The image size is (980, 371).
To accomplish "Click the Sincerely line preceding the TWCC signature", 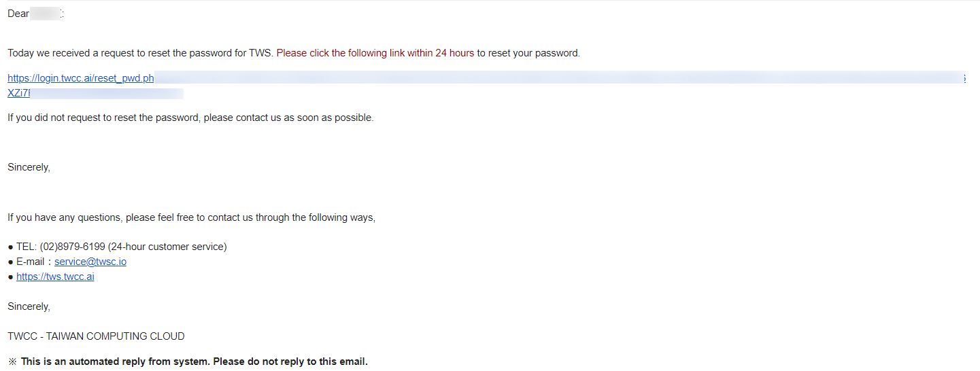I will (x=29, y=306).
